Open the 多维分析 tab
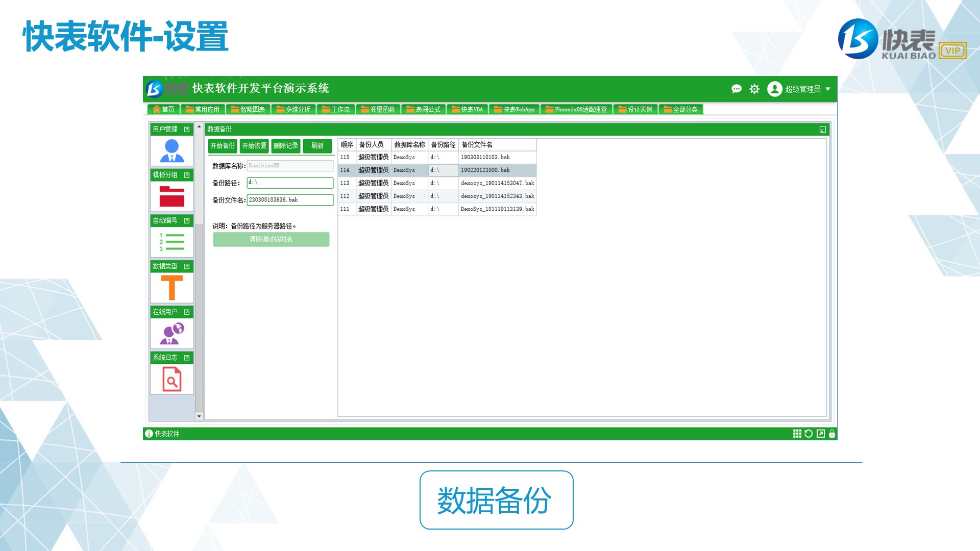Viewport: 980px width, 551px height. pyautogui.click(x=293, y=109)
